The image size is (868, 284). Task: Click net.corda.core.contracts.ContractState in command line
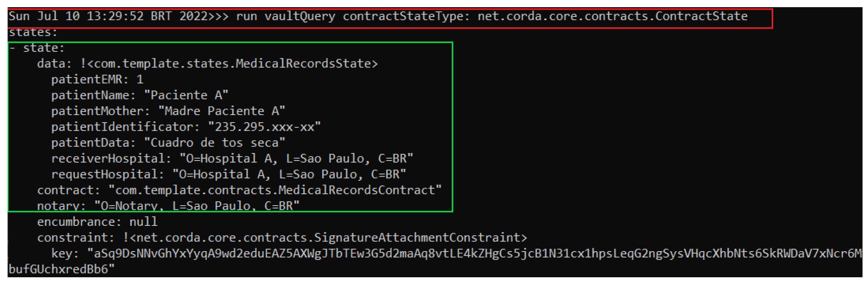coord(612,16)
